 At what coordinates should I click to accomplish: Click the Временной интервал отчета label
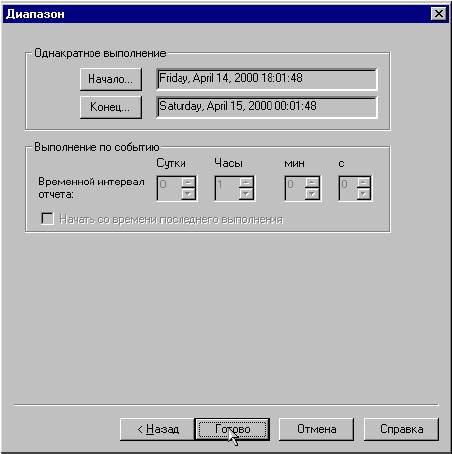91,188
